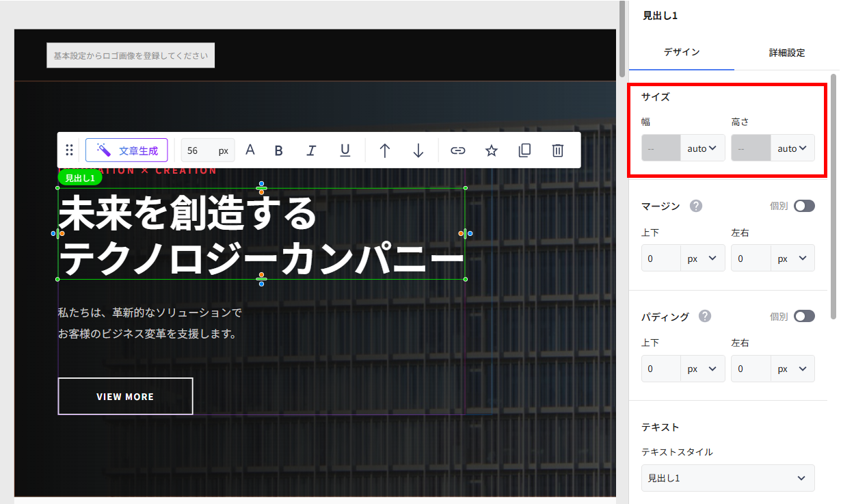Open margin 上下 px unit dropdown
841x504 pixels.
(702, 258)
